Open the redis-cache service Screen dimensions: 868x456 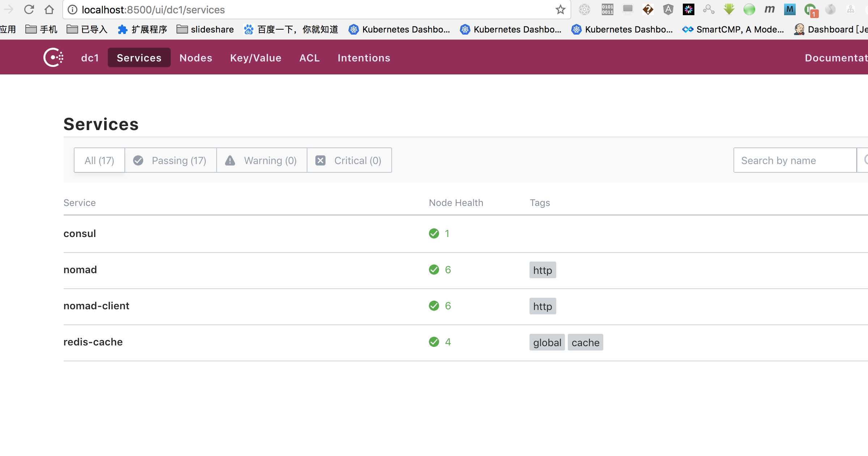[93, 342]
